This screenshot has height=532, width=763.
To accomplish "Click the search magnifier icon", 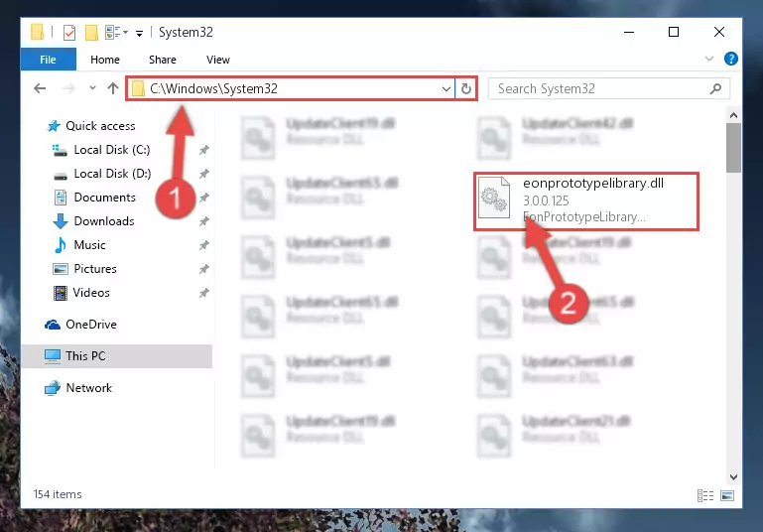I will [715, 88].
